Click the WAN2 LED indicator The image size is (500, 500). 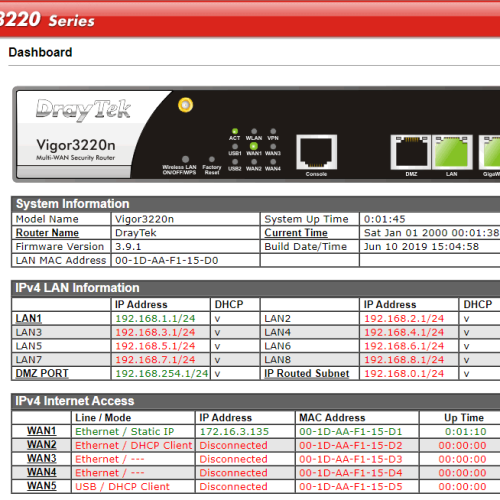254,162
